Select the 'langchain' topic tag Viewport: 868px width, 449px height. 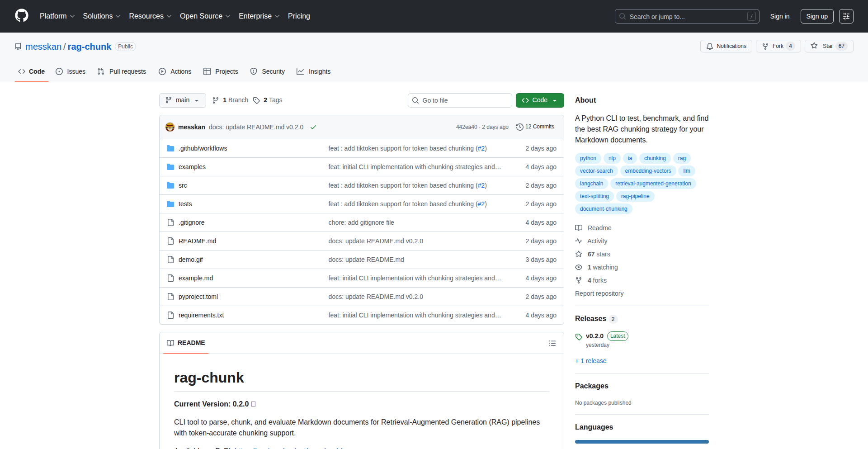[x=591, y=184]
